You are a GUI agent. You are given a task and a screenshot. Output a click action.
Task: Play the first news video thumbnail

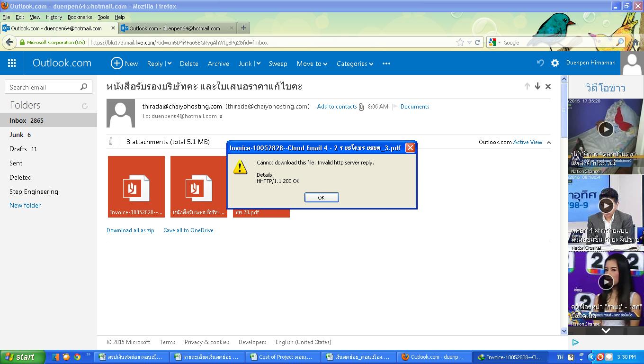point(606,129)
